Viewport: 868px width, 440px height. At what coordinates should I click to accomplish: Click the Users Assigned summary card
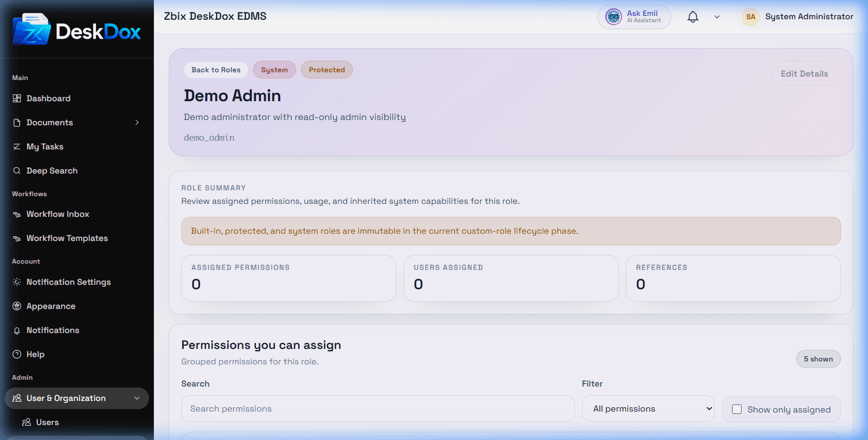coord(511,278)
